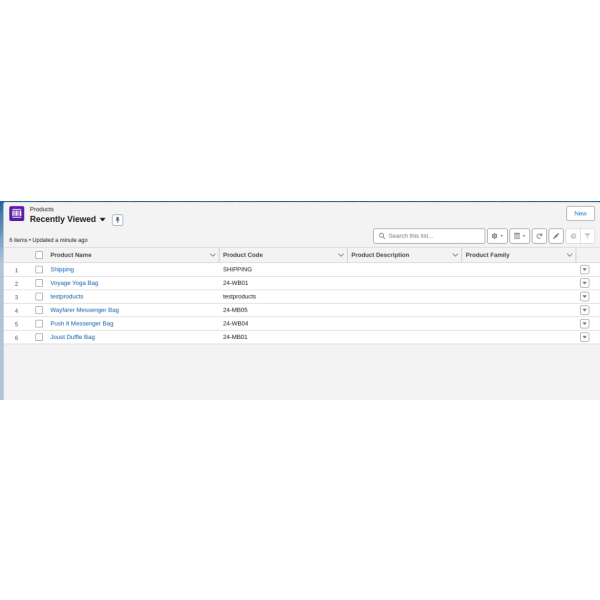The height and width of the screenshot is (600, 600).
Task: Sort by the Product Code column header
Action: 243,255
